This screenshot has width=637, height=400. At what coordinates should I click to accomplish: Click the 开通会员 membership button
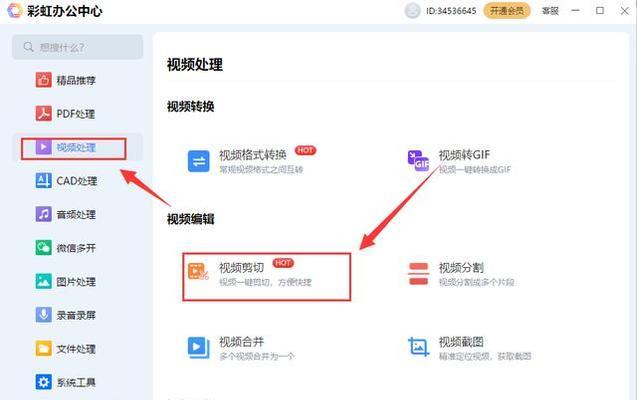(x=507, y=11)
